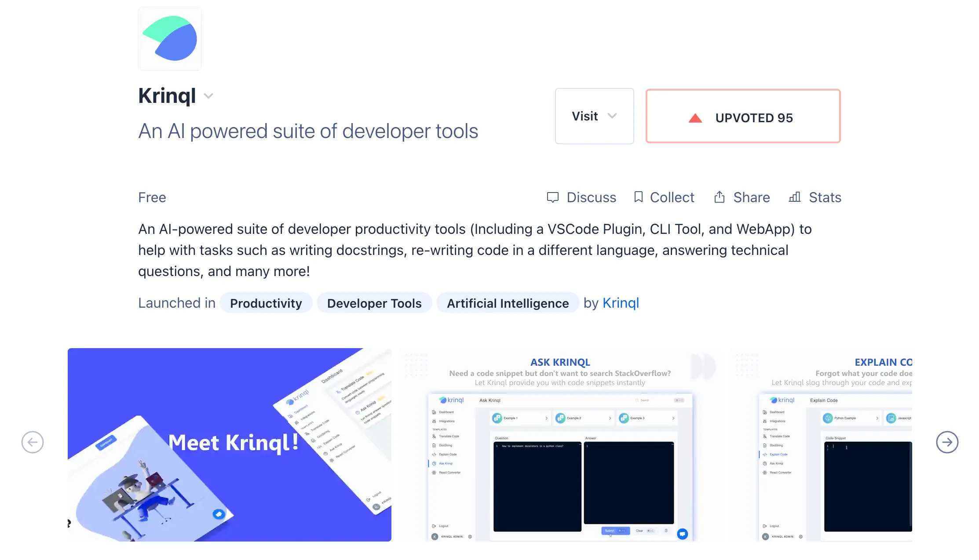The width and height of the screenshot is (979, 560).
Task: Click the Visit button
Action: click(585, 116)
